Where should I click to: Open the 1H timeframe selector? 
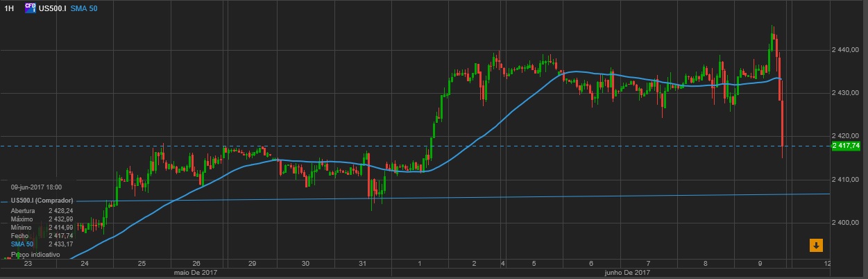tap(10, 8)
